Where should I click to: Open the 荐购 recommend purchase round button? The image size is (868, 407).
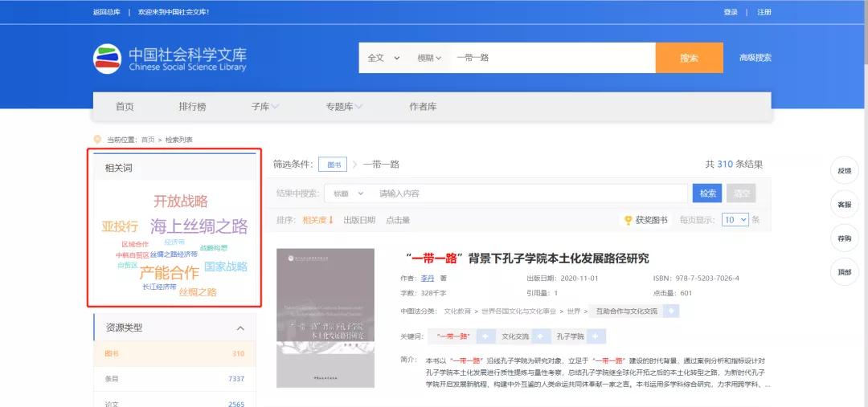(844, 238)
